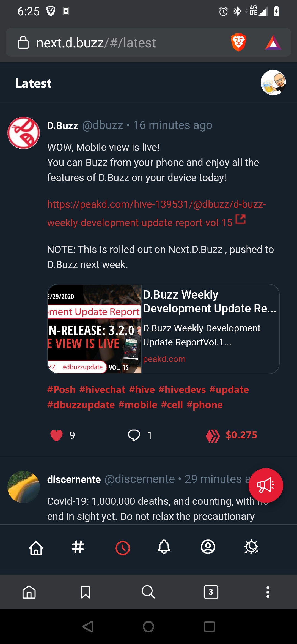297x644 pixels.
Task: Open comments on the D.Buzz post
Action: (134, 435)
